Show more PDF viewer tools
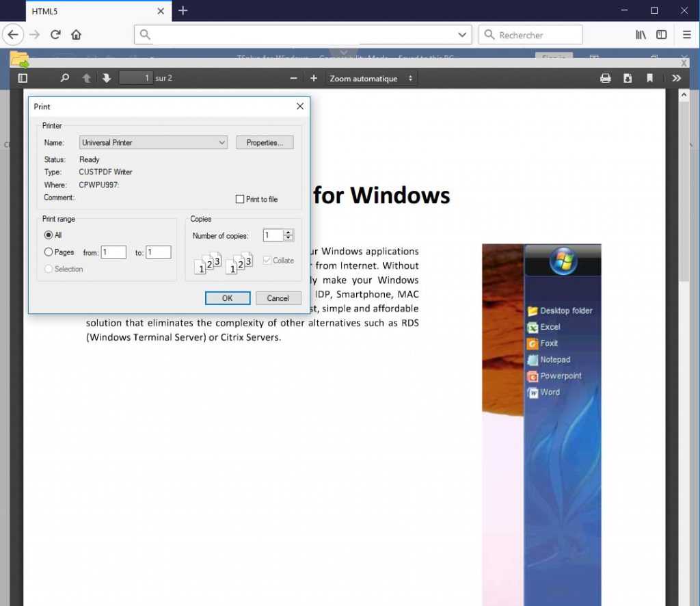700x606 pixels. tap(676, 78)
